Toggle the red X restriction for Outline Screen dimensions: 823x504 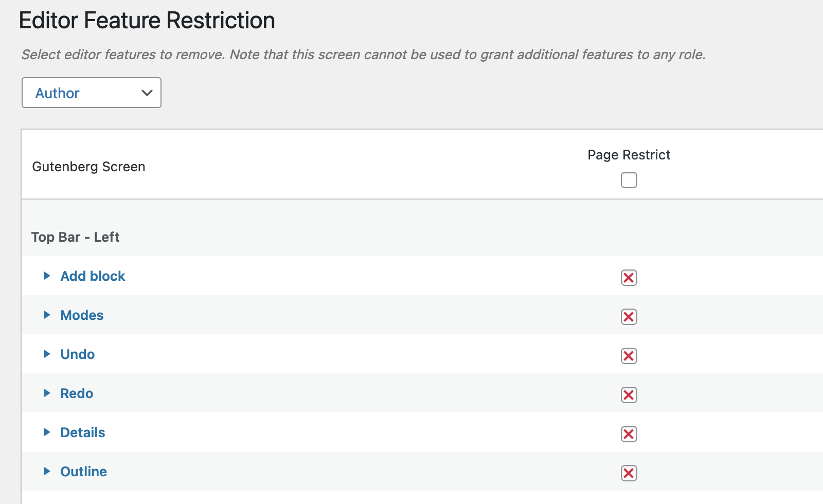629,473
